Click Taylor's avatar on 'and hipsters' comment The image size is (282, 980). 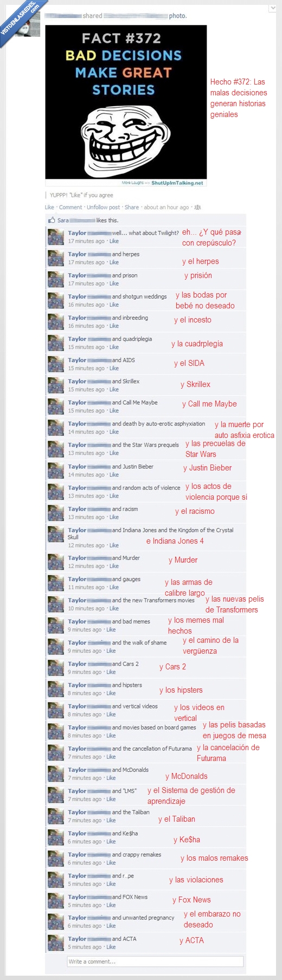click(x=56, y=689)
